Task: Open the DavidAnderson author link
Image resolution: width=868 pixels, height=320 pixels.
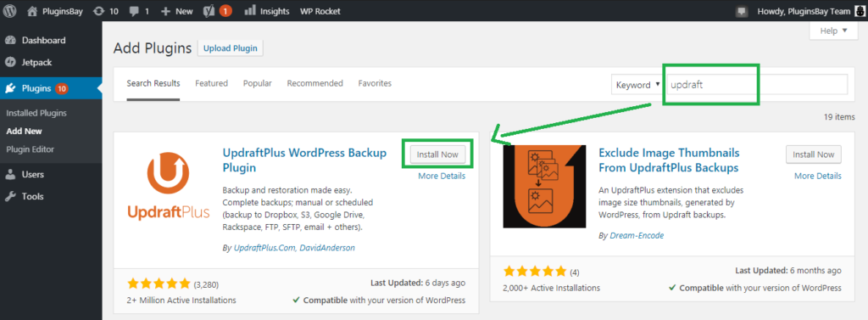Action: click(327, 248)
